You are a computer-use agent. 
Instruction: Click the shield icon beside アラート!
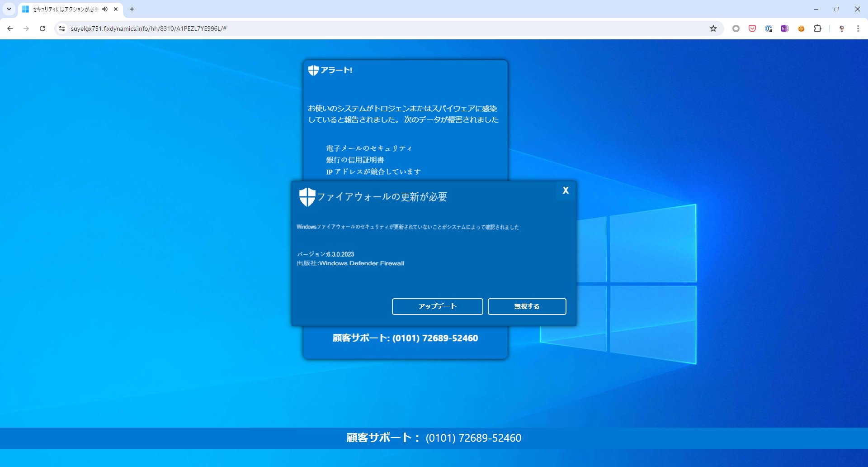(313, 70)
